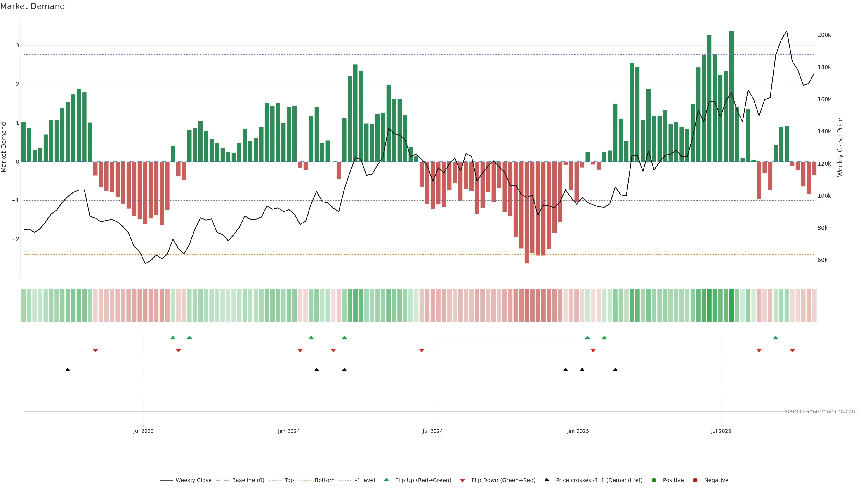
Task: Click the Jul 2024 x-axis label
Action: click(x=433, y=432)
